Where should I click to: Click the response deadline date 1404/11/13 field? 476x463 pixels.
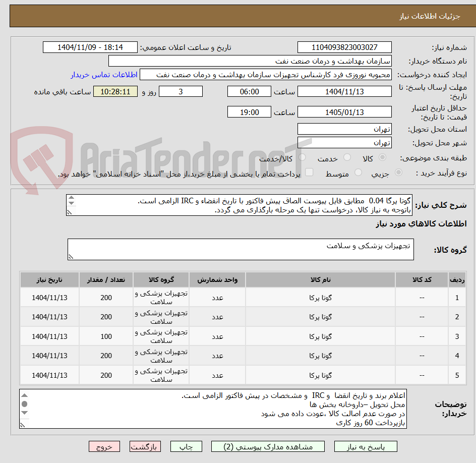coord(344,91)
